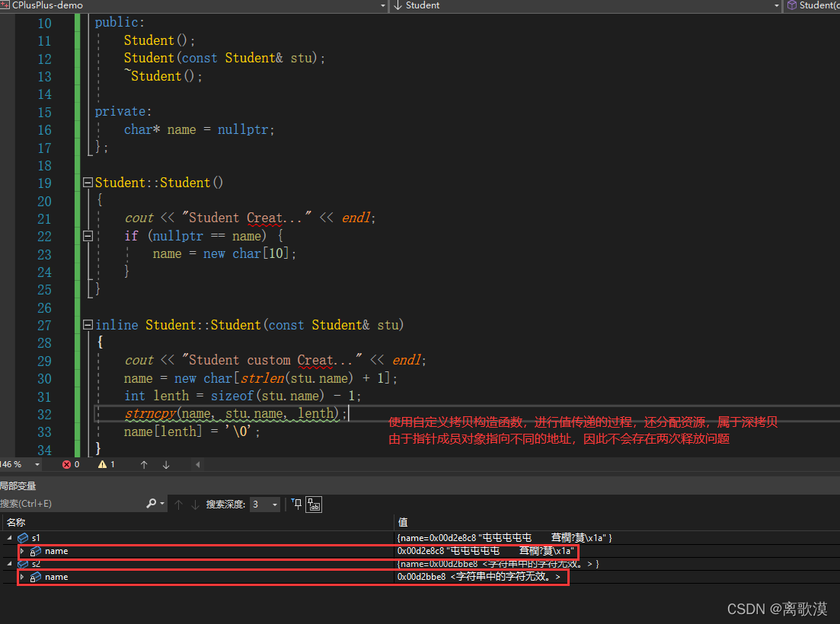Click the horizontal scrollbar left arrow
This screenshot has width=840, height=624.
coord(198,464)
